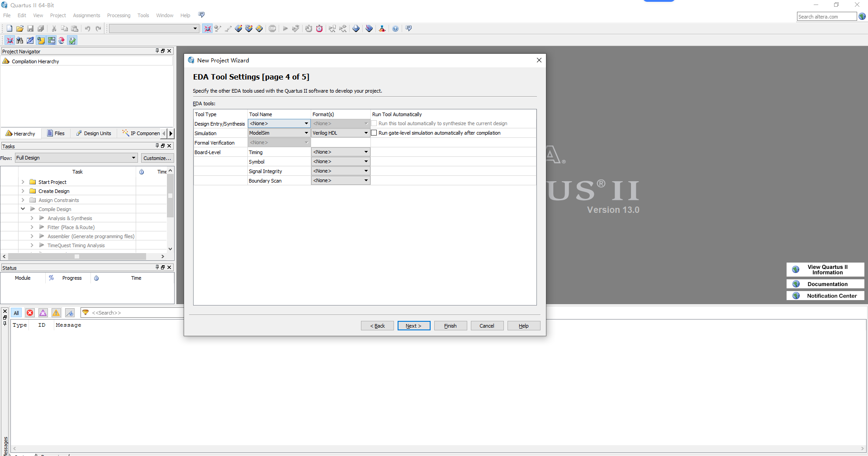Click the Redo arrow in the toolbar
The height and width of the screenshot is (456, 868).
click(98, 28)
